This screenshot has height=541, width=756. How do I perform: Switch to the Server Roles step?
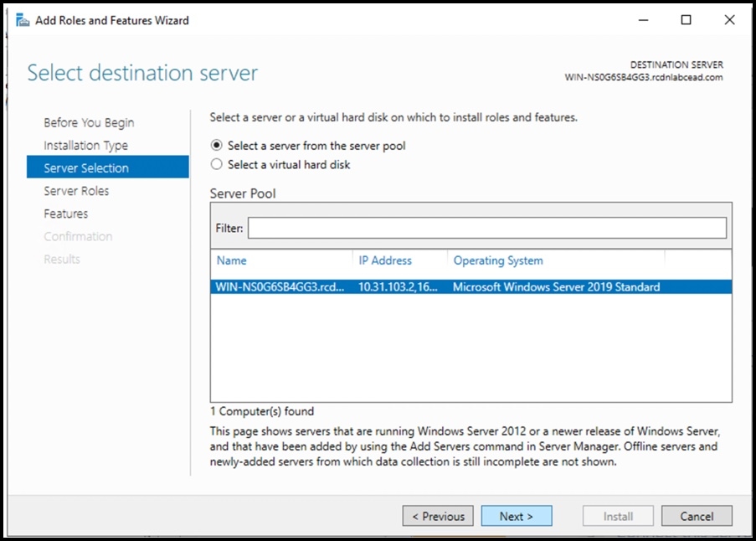(76, 191)
